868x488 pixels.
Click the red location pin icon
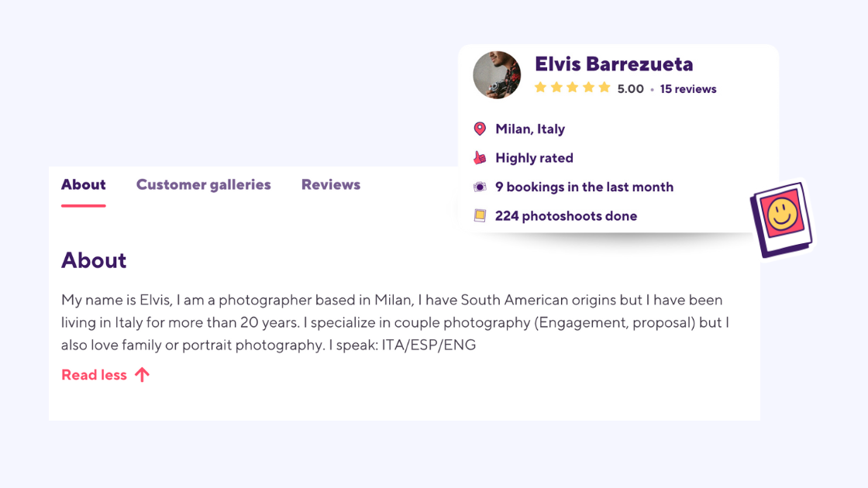pos(480,129)
